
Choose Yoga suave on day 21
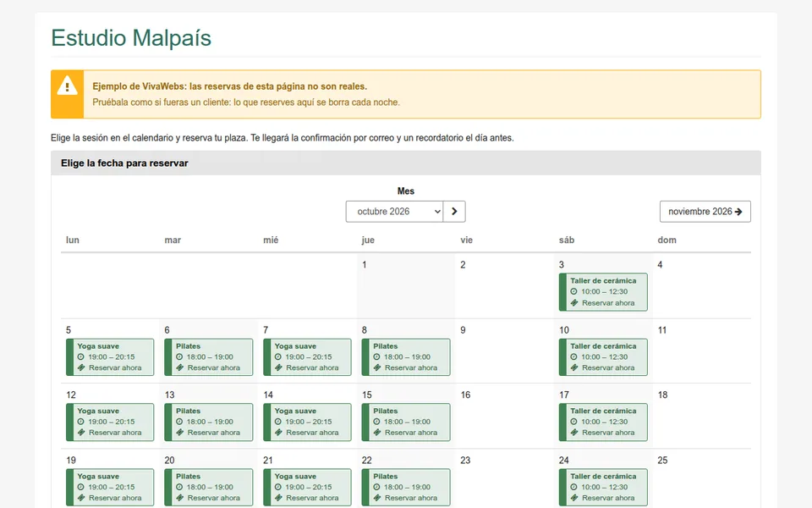click(307, 488)
